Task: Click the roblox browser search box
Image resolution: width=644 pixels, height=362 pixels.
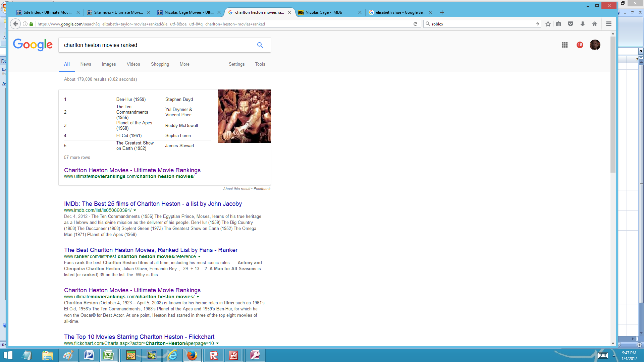Action: tap(482, 24)
